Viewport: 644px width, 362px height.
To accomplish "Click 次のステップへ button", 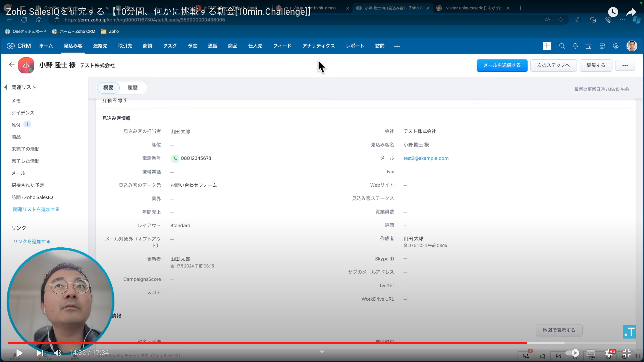I will pos(553,65).
